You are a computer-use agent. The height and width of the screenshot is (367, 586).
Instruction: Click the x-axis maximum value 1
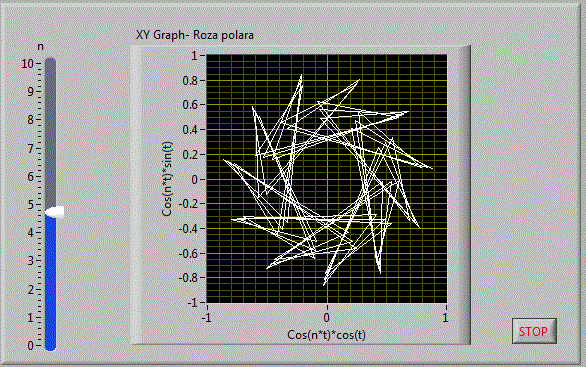tap(445, 318)
